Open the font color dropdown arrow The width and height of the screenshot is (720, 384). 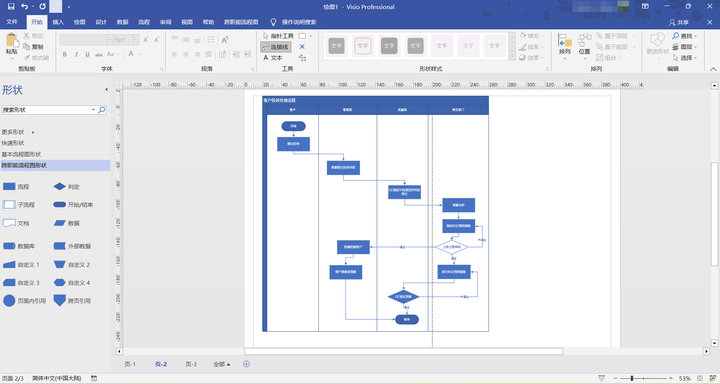[140, 54]
